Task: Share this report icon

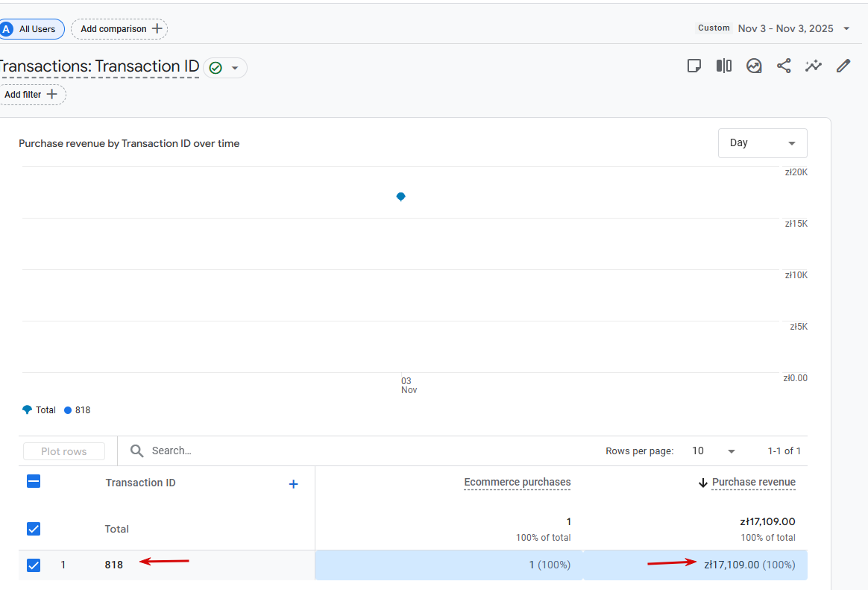Action: point(784,66)
